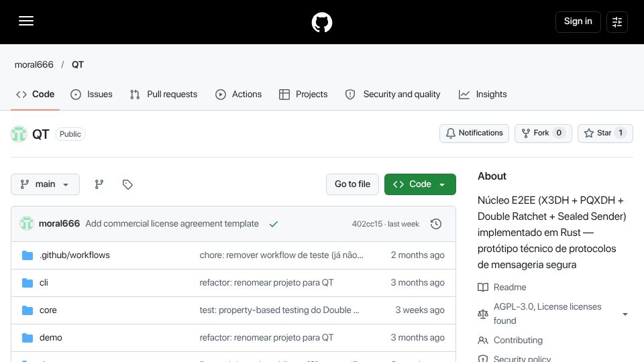Open the Projects tab
This screenshot has height=362, width=644.
tap(303, 95)
